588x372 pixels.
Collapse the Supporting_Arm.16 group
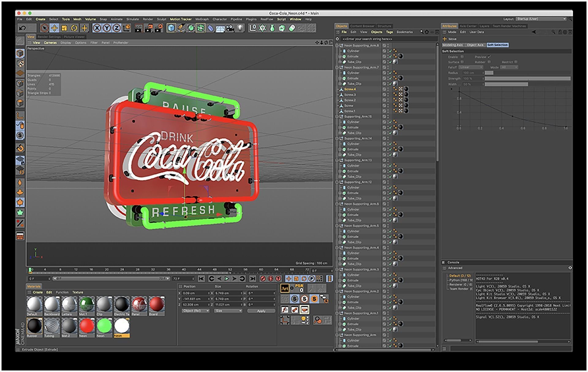(337, 117)
